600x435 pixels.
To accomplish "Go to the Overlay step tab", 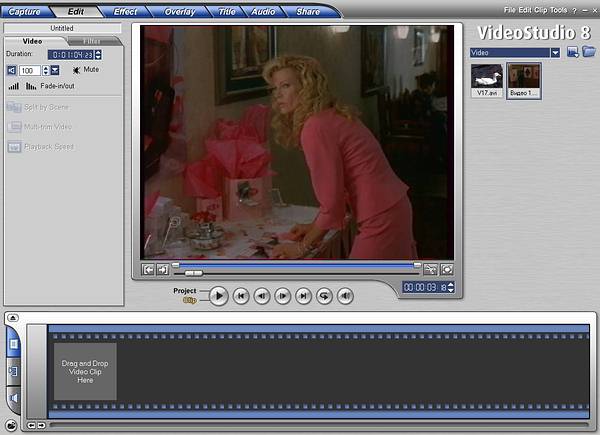I will tap(179, 12).
